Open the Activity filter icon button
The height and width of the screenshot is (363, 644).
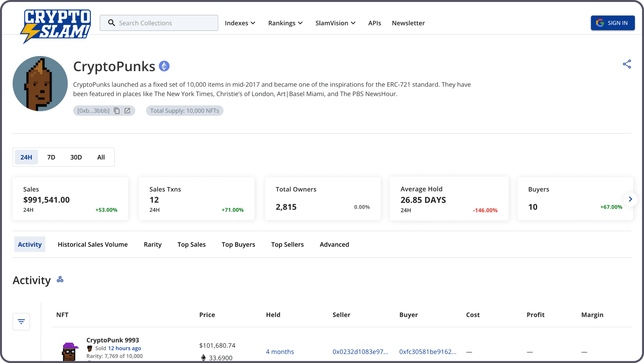(21, 322)
